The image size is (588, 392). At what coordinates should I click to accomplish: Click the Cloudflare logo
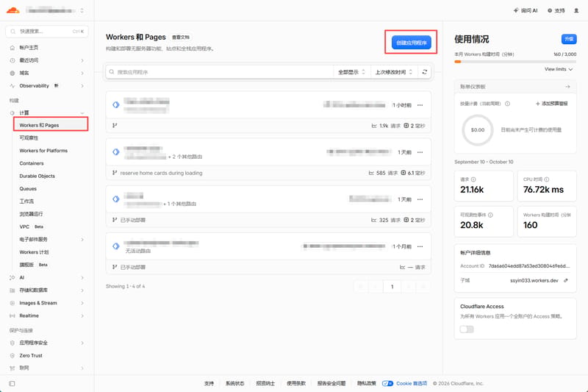(12, 10)
